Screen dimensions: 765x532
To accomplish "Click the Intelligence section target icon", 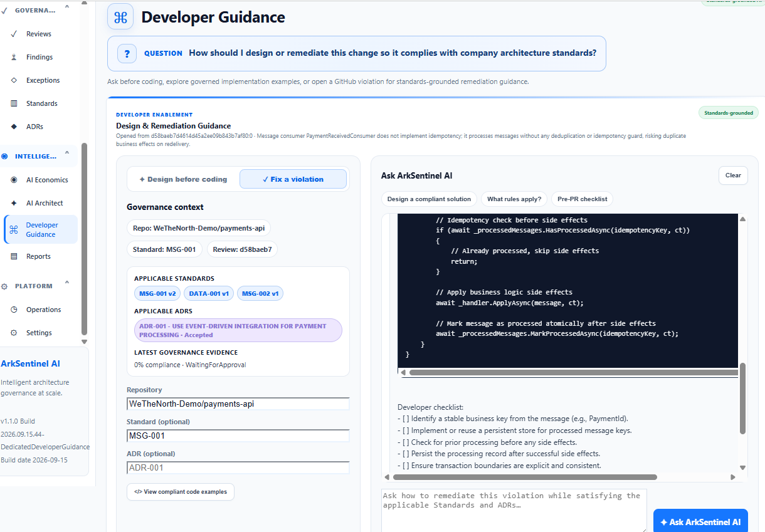I will click(4, 157).
